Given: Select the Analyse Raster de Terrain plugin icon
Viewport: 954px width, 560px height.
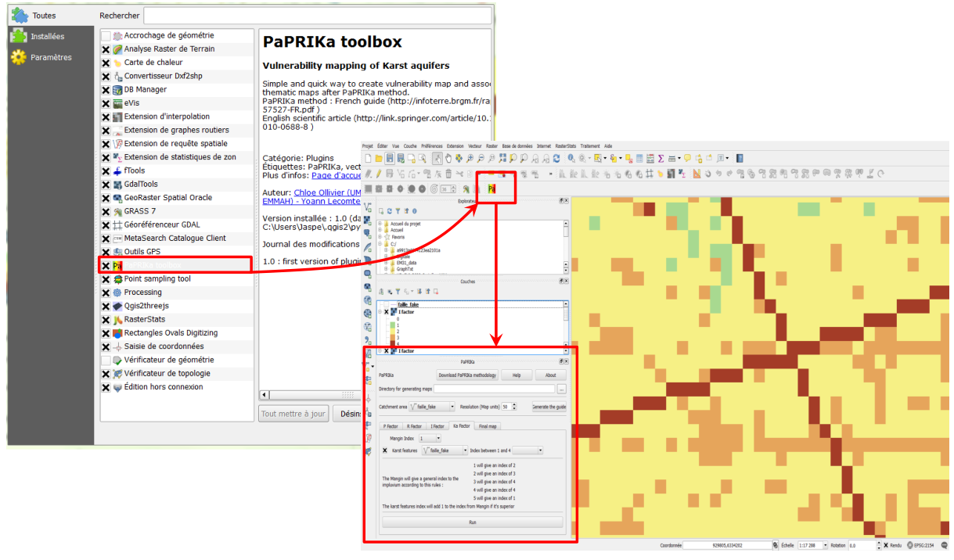Looking at the screenshot, I should click(117, 48).
